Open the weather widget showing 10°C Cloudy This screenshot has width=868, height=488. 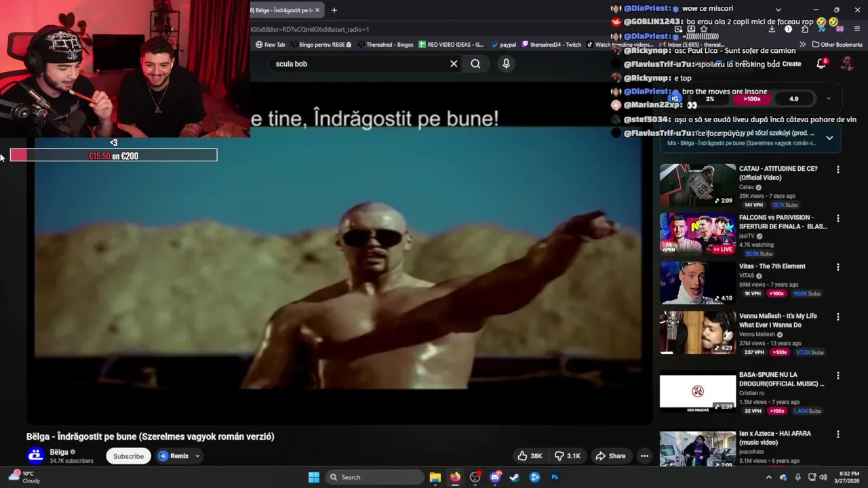[x=24, y=477]
